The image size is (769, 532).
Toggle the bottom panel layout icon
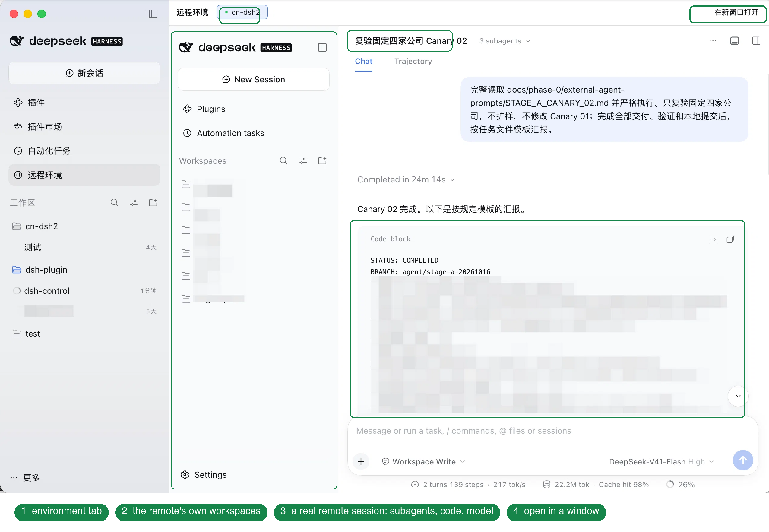click(x=734, y=41)
